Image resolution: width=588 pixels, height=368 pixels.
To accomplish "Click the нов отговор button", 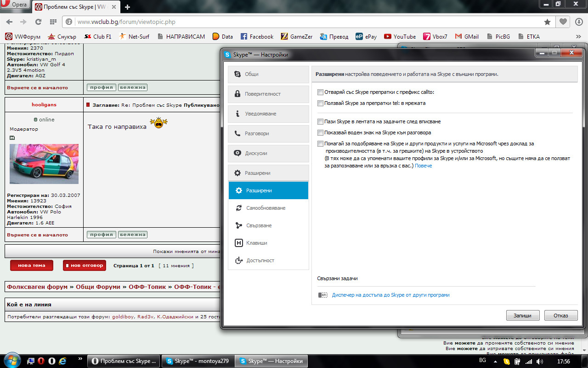I will (84, 265).
